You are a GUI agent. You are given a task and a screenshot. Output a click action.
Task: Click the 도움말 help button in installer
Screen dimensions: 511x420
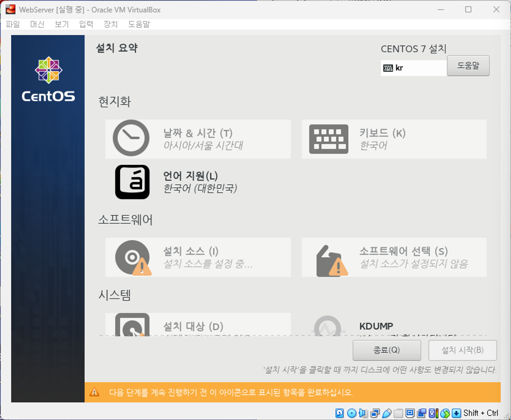468,66
